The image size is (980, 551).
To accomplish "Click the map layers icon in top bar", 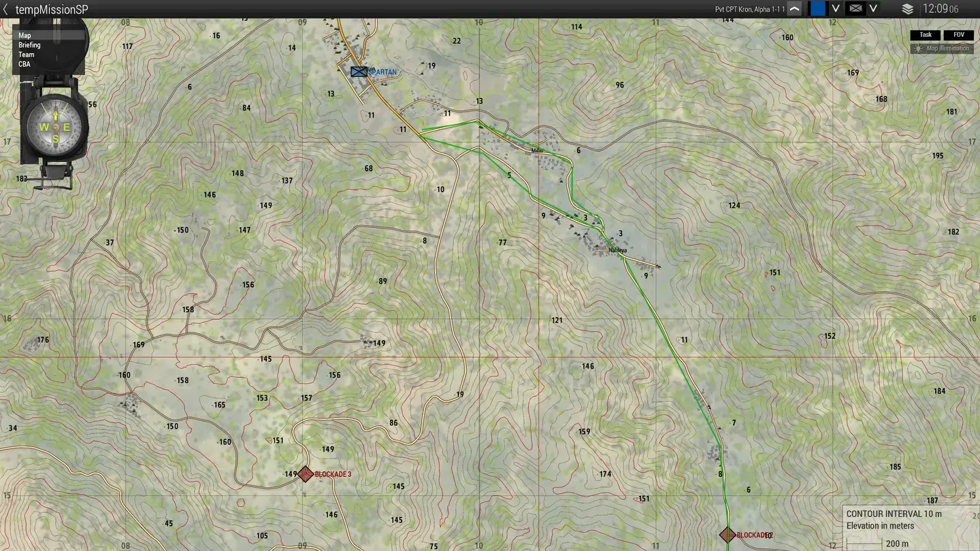I will point(908,9).
